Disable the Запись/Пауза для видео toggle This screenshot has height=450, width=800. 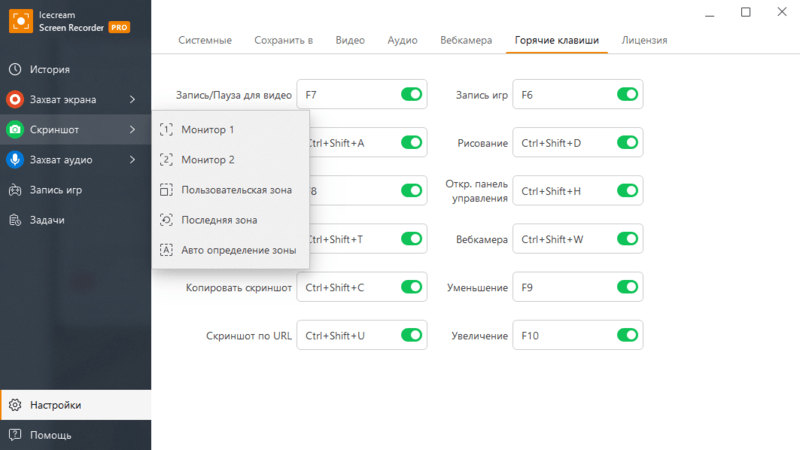tap(411, 94)
